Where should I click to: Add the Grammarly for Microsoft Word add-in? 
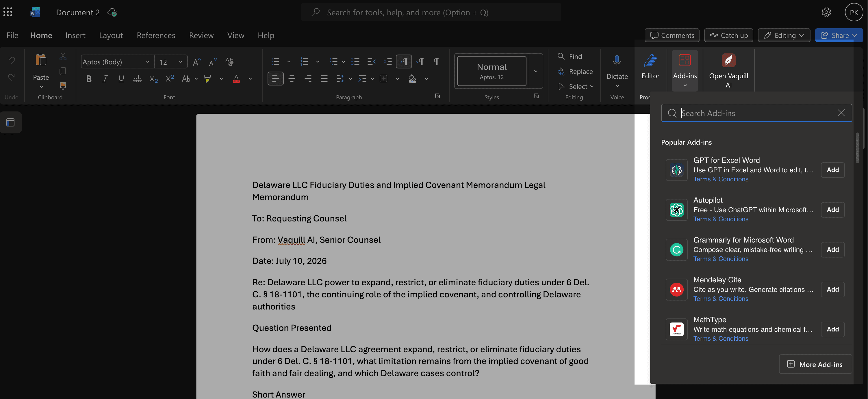click(833, 249)
